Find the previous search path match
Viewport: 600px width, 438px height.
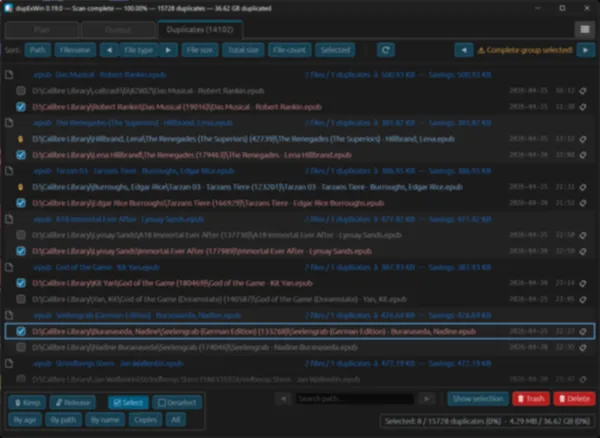(x=284, y=399)
